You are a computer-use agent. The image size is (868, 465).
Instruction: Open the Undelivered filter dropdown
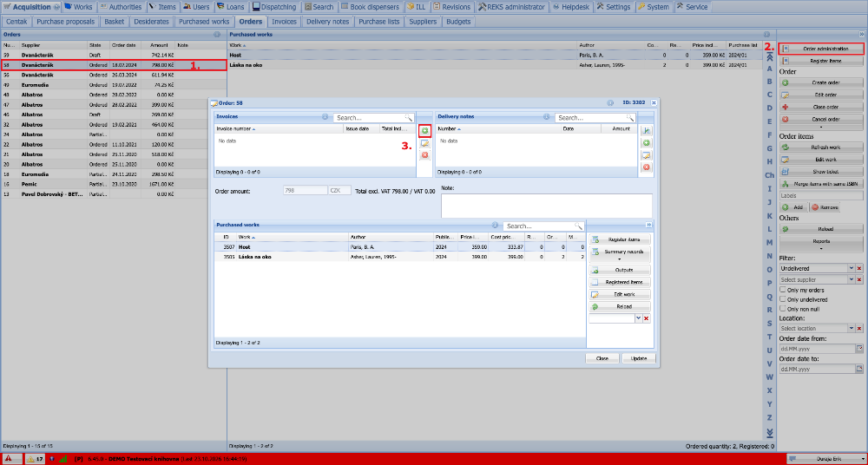click(x=852, y=268)
